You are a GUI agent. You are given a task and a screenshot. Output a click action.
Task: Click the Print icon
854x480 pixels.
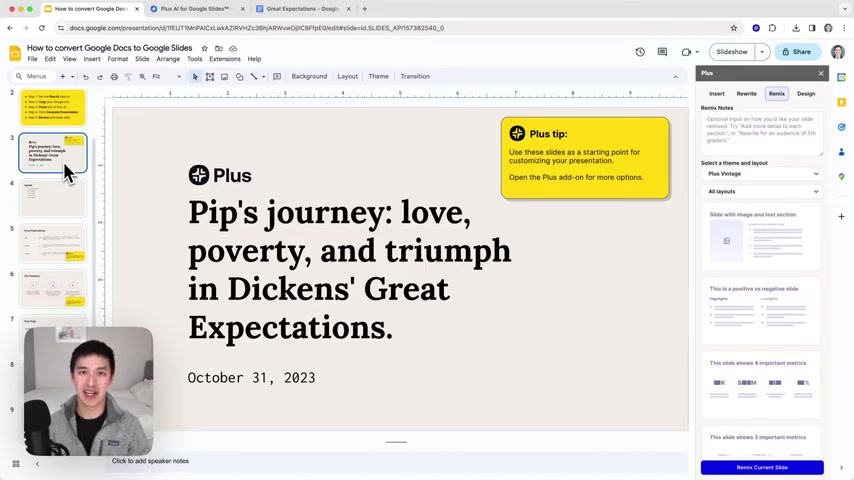tap(114, 77)
